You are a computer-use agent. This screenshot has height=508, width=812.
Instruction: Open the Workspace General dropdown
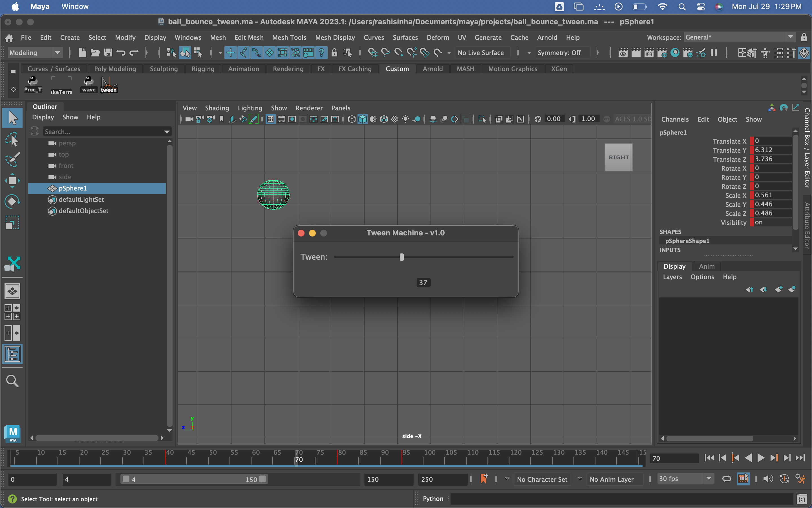[x=740, y=37]
